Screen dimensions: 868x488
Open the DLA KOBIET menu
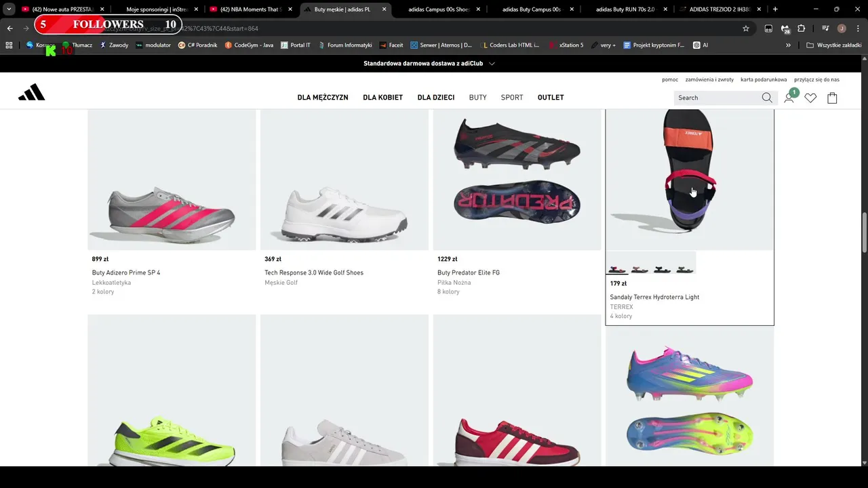(x=382, y=98)
